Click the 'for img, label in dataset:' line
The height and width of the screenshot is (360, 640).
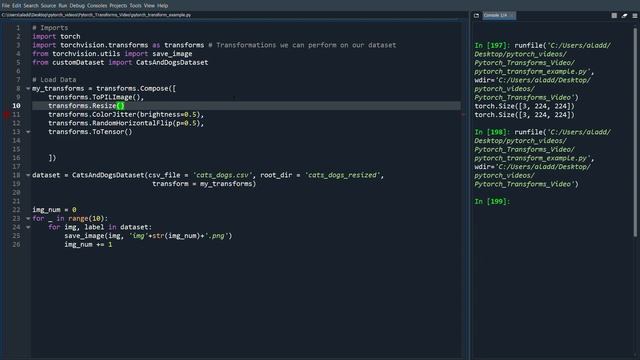tap(100, 227)
